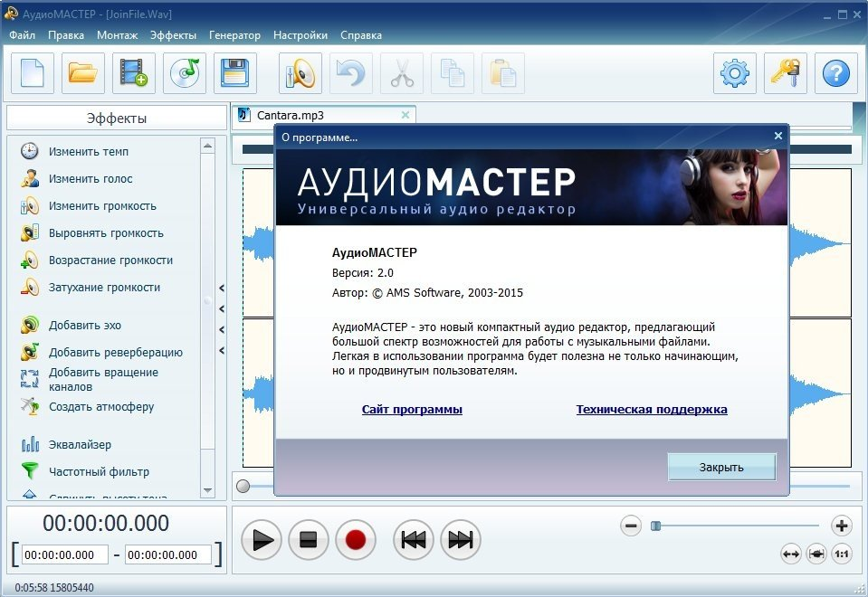The image size is (868, 597).
Task: Click the New file toolbar icon
Action: pyautogui.click(x=33, y=73)
